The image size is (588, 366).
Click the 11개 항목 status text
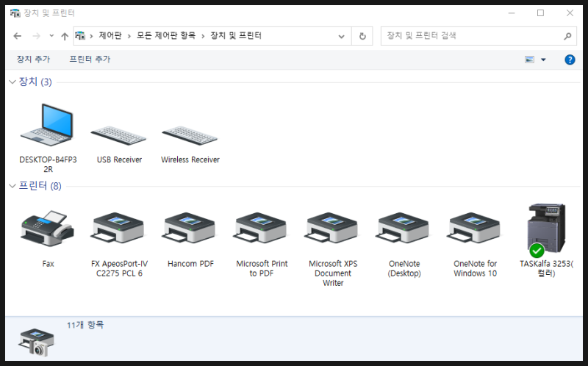[85, 325]
